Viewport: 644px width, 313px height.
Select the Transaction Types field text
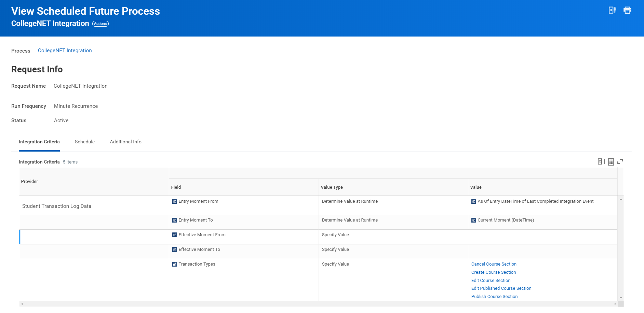pos(197,264)
